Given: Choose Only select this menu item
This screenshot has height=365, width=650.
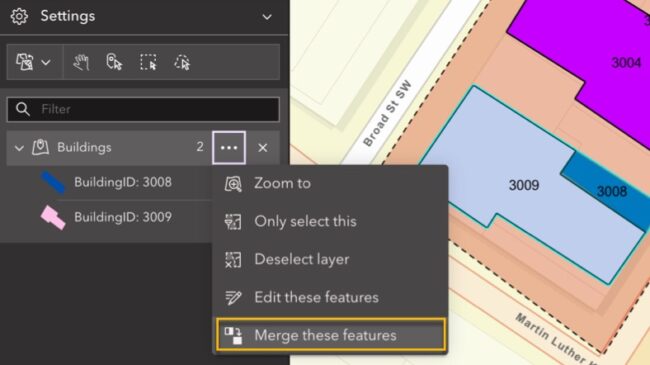Looking at the screenshot, I should (x=330, y=221).
